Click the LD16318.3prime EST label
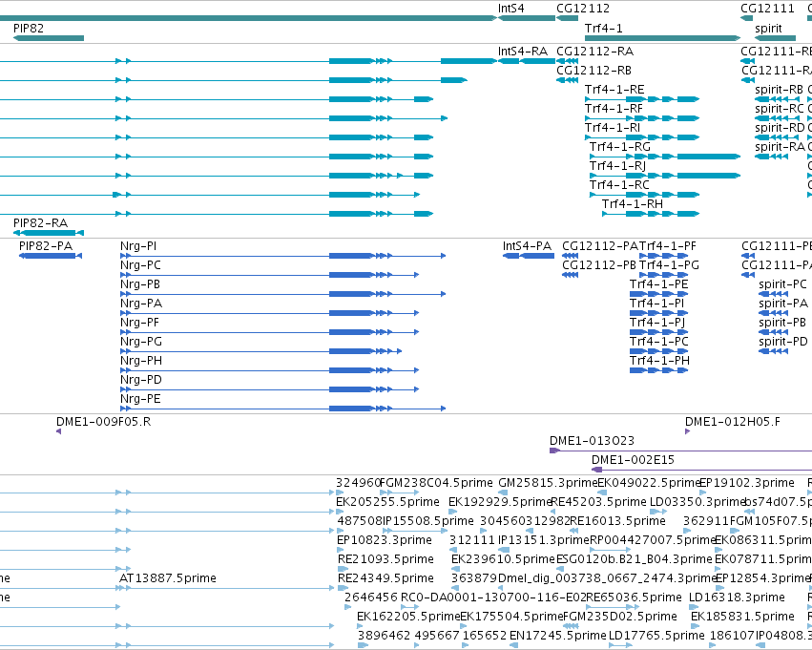812x650 pixels. pos(737,598)
